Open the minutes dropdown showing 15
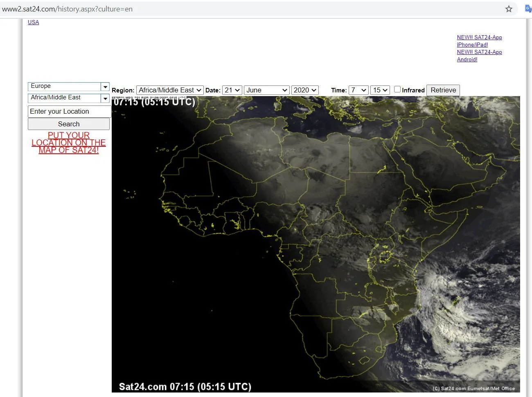The image size is (532, 397). [380, 90]
